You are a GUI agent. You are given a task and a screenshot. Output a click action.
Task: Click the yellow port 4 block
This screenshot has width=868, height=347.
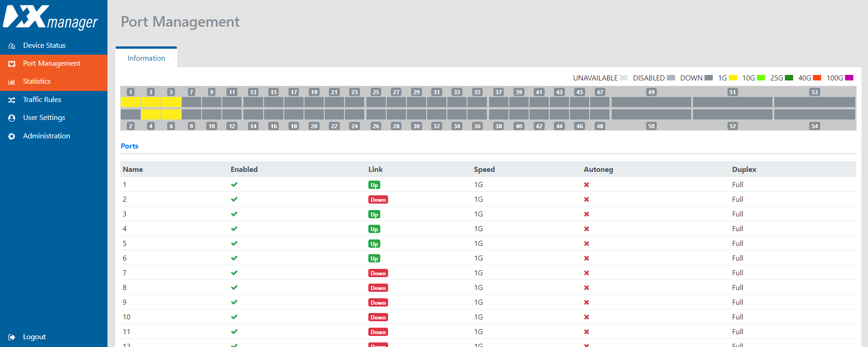151,114
